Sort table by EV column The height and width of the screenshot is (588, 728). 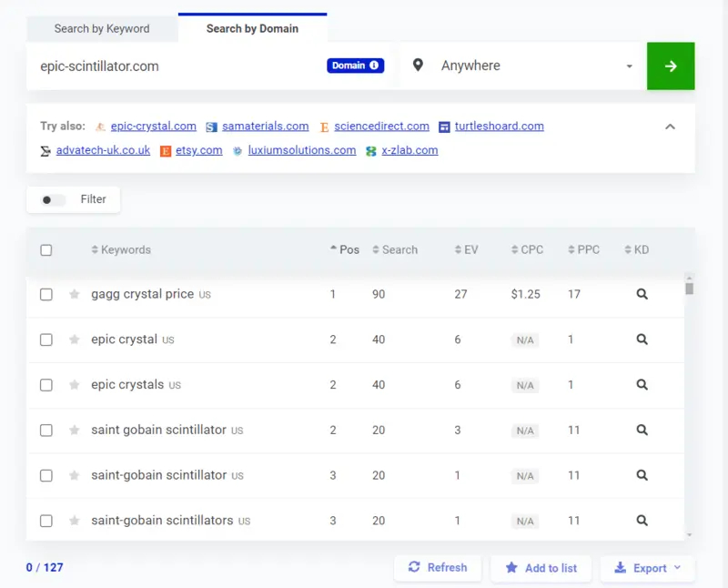point(466,250)
